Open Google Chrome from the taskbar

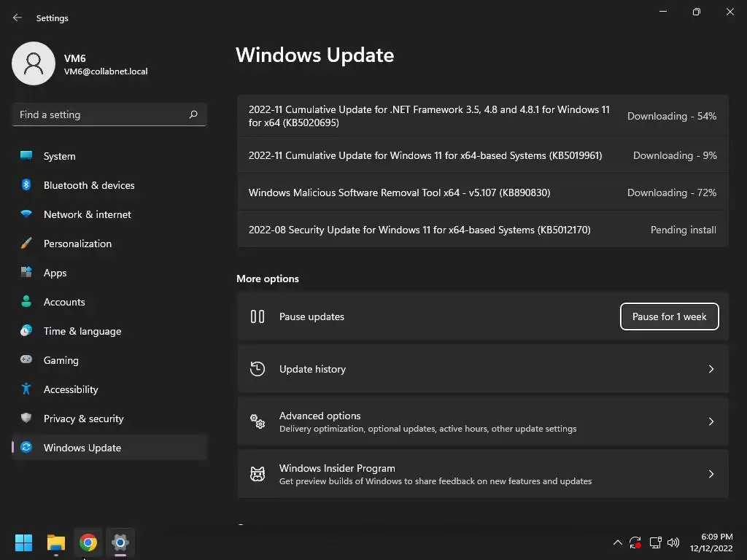click(x=88, y=542)
